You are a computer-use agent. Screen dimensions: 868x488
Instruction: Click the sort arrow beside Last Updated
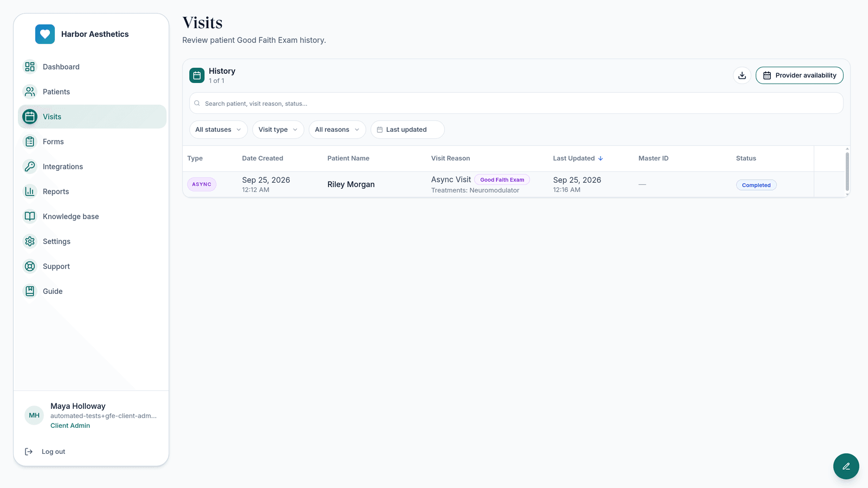point(601,158)
